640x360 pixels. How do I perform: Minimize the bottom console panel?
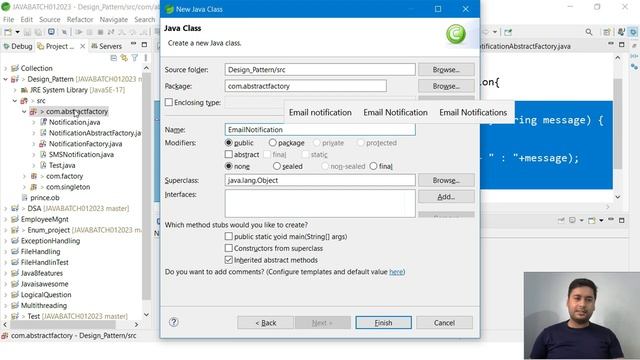611,220
